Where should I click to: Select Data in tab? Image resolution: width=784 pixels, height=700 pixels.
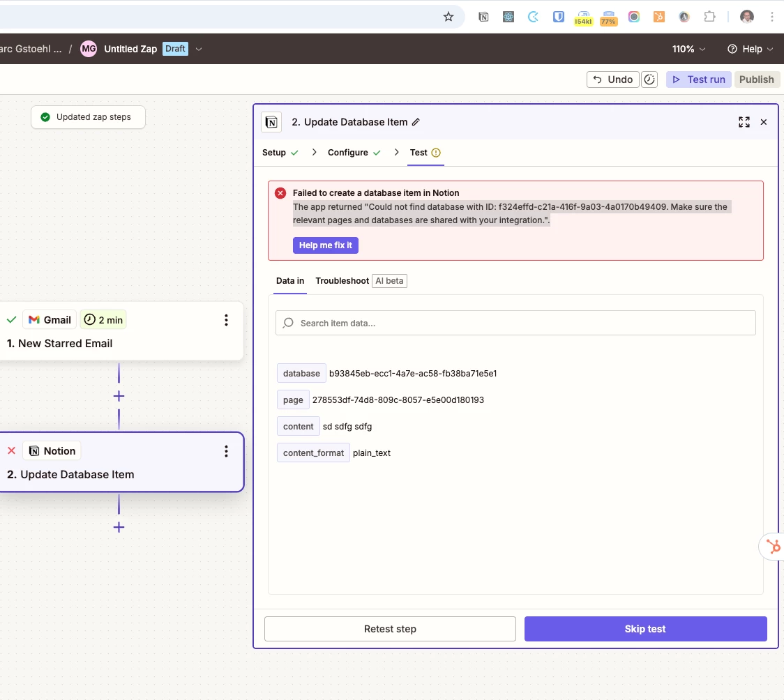(x=290, y=281)
